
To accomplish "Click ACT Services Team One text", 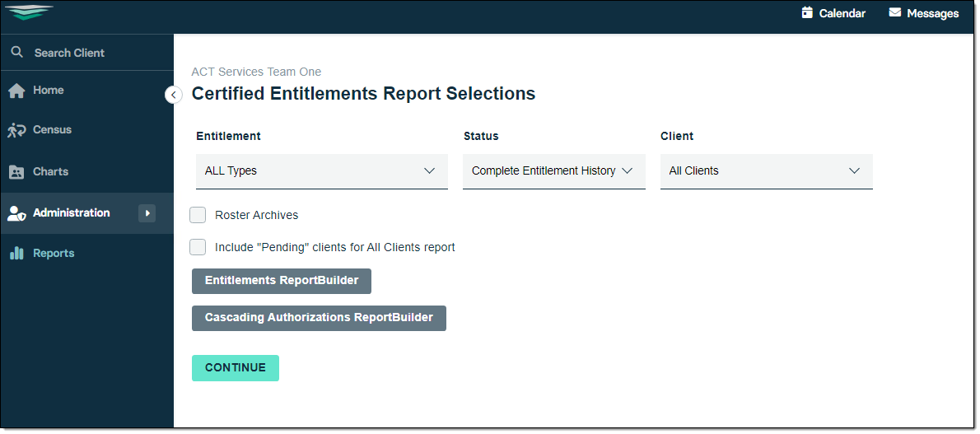I will coord(256,72).
